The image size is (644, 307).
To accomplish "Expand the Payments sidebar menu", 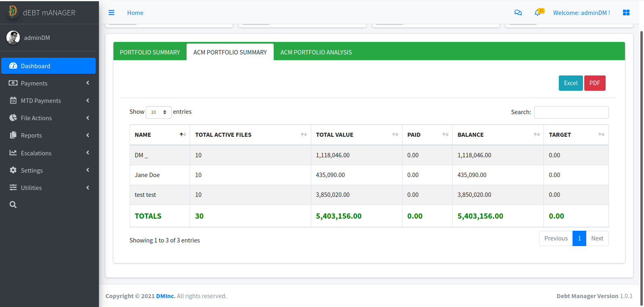I will pos(48,84).
